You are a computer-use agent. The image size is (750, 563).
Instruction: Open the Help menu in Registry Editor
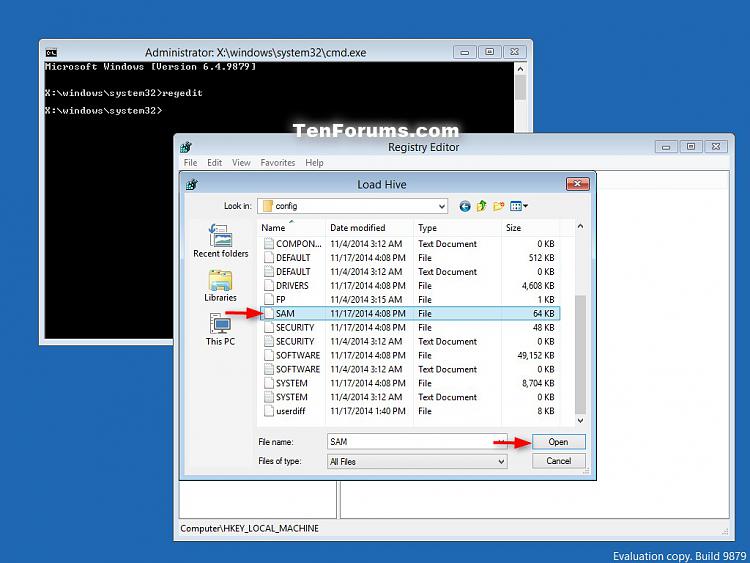314,163
